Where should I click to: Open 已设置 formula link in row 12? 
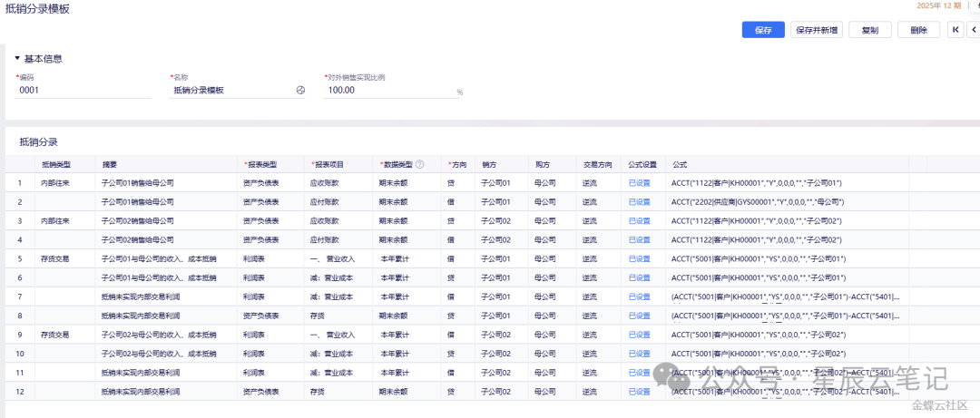640,392
